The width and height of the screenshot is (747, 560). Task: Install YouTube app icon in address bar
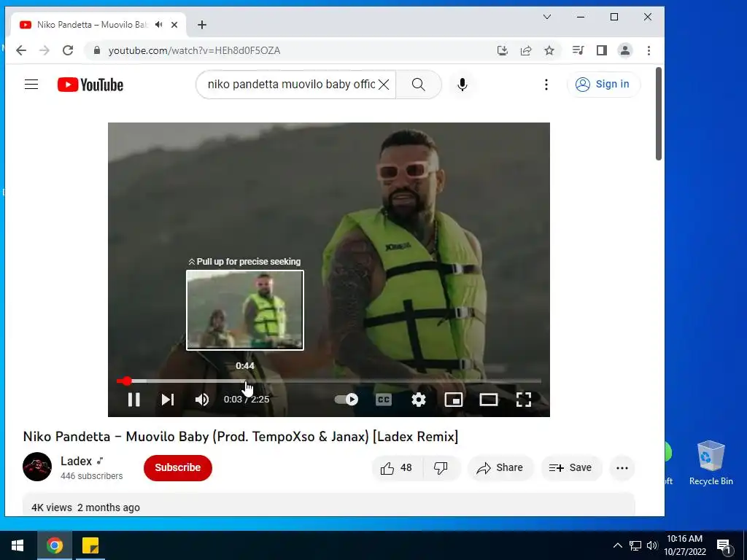click(502, 50)
